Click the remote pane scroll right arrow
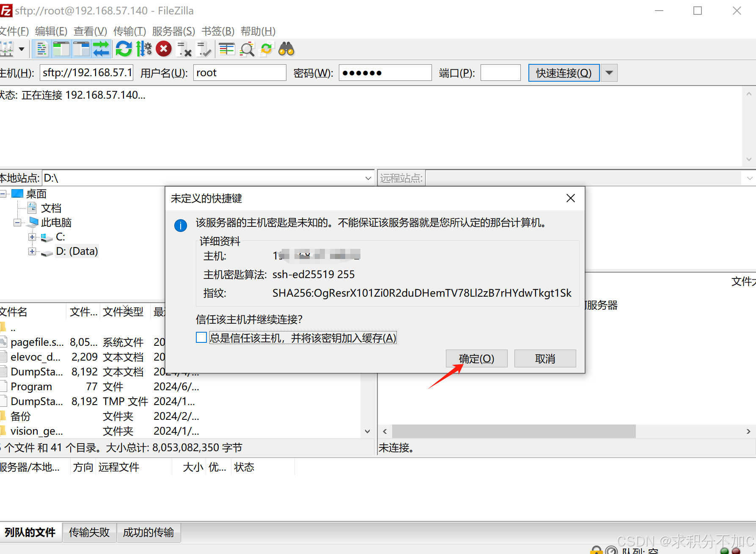The height and width of the screenshot is (554, 756). pyautogui.click(x=748, y=431)
